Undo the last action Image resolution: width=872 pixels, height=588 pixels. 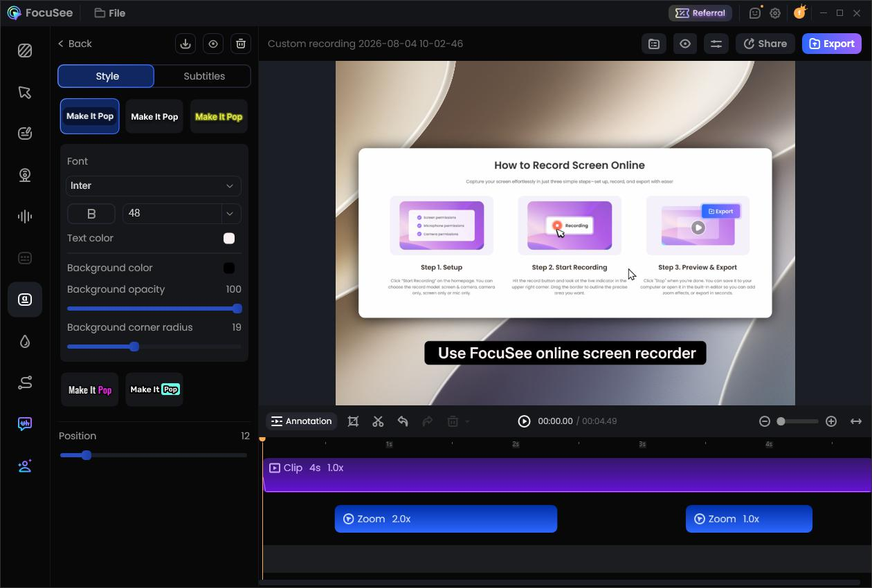pos(403,421)
